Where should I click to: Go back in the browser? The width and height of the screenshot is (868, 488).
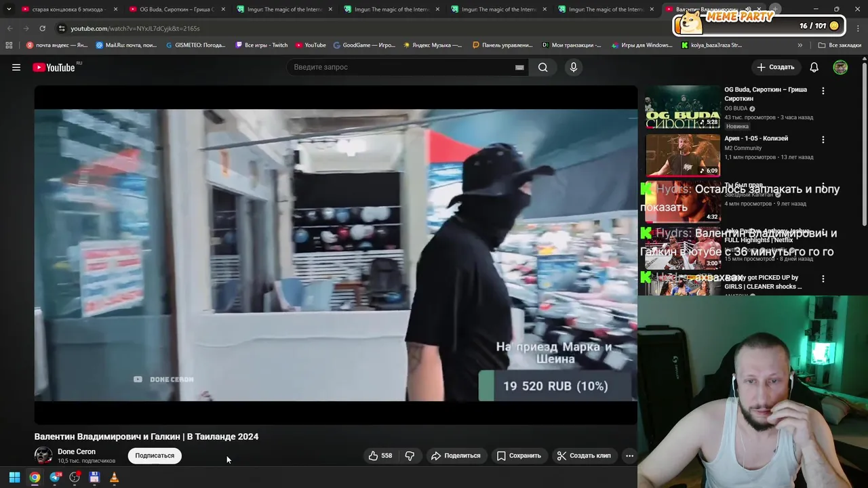(9, 28)
